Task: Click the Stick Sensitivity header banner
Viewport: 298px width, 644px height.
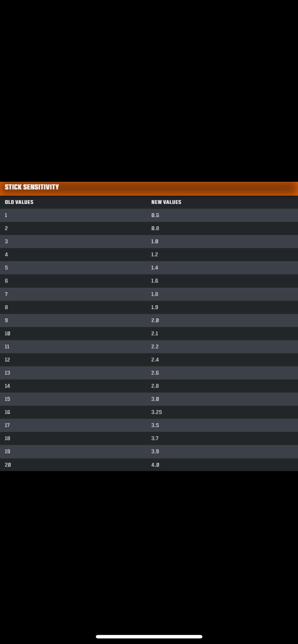Action: click(x=32, y=187)
